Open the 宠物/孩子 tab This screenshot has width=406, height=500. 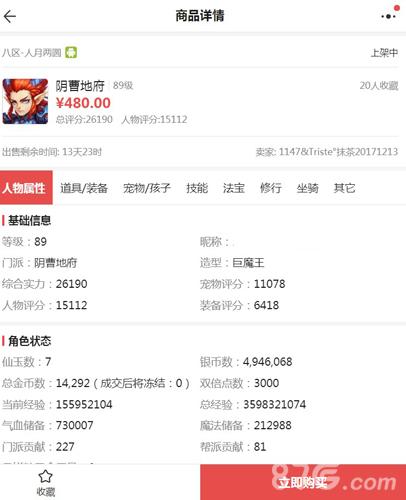[147, 188]
